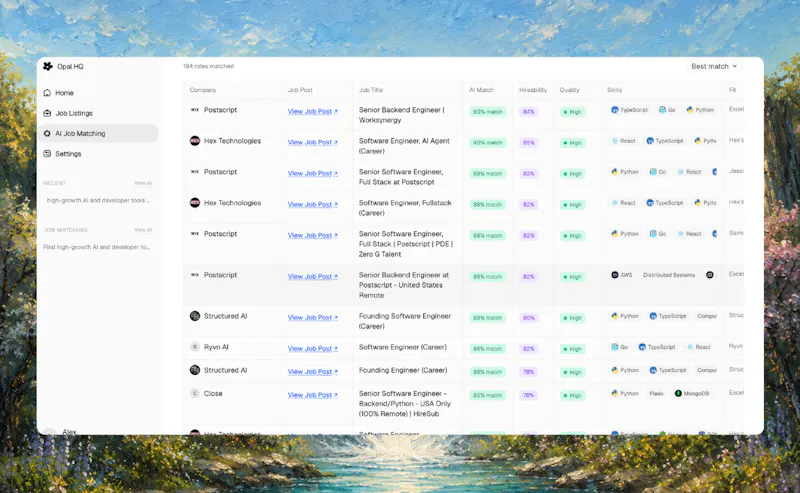Click the Settings icon in sidebar
Image resolution: width=800 pixels, height=493 pixels.
(47, 154)
